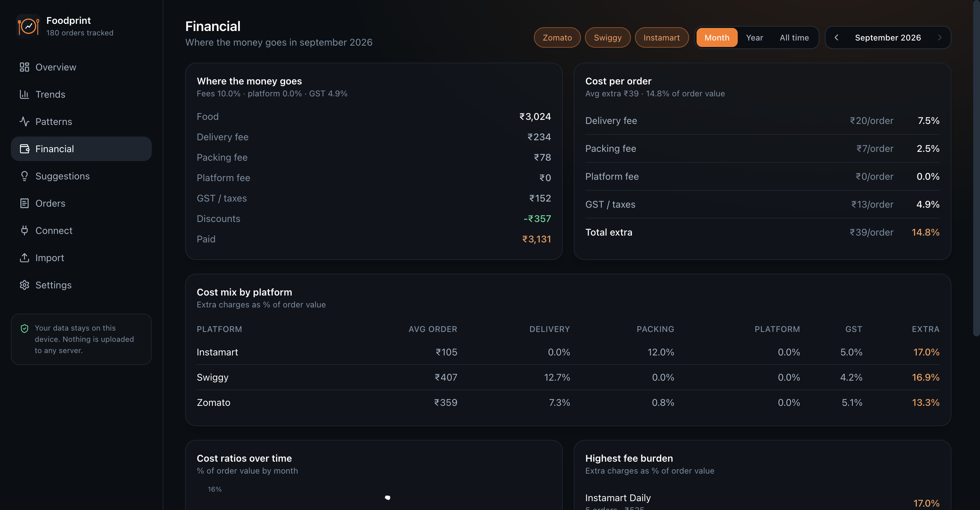Viewport: 980px width, 510px height.
Task: Click the Discounts value -₹357
Action: point(537,219)
